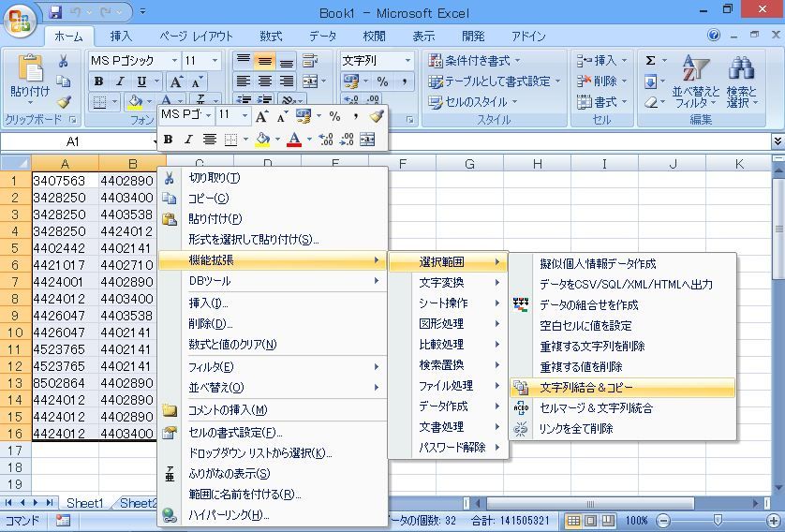Choose リンクを全て削除 menu item
Screen dimensions: 785x532
click(622, 428)
